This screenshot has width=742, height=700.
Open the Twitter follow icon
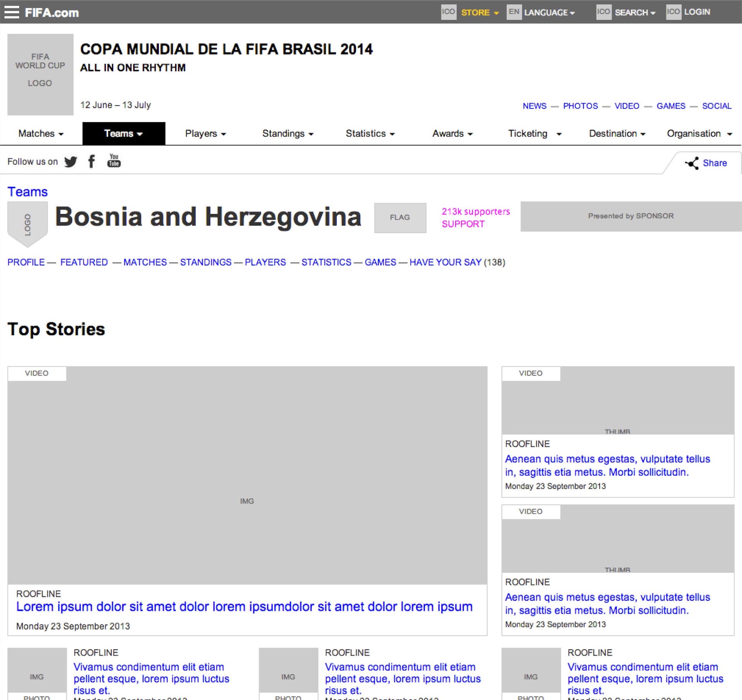(71, 161)
